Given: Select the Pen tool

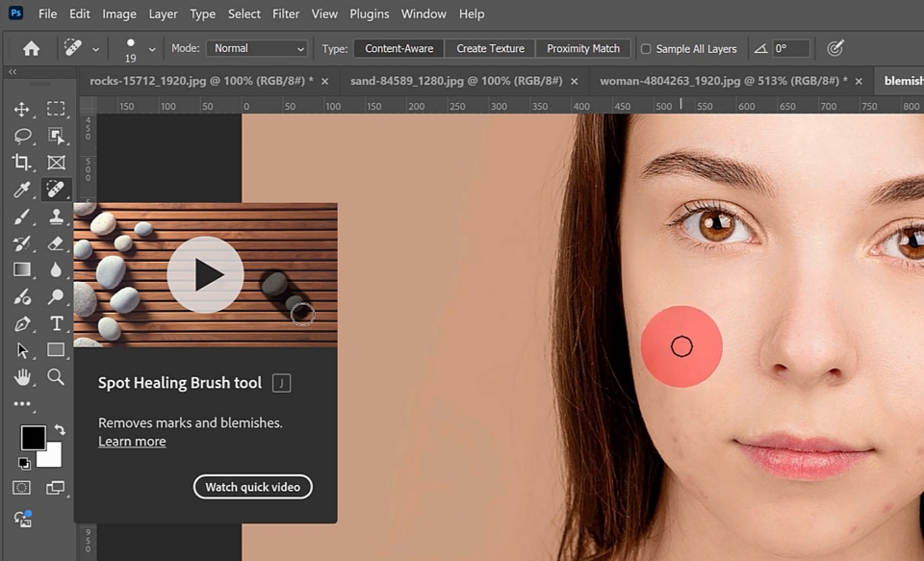Looking at the screenshot, I should (x=22, y=323).
